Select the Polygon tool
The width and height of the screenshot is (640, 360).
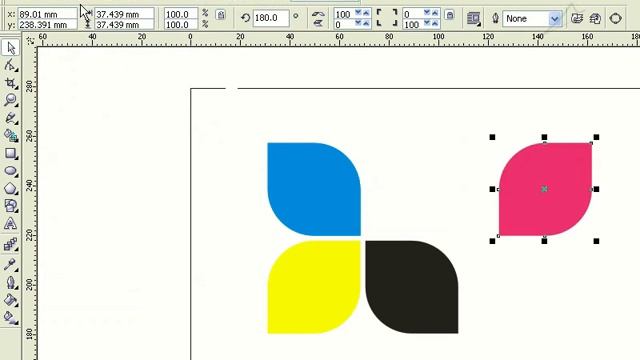coord(10,189)
